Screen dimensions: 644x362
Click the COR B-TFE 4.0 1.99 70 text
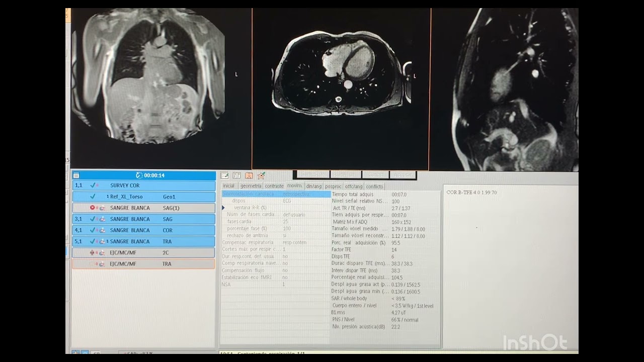point(471,193)
